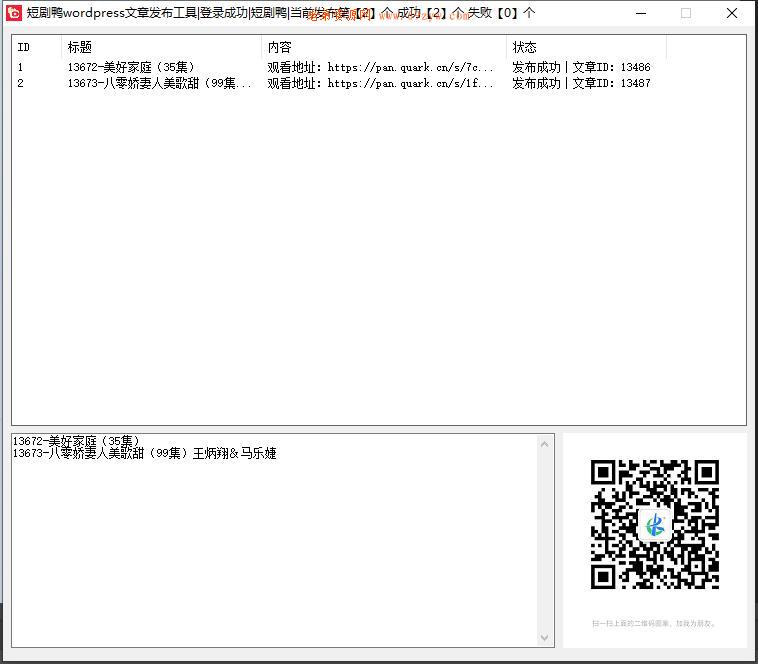Sort list by the ID column header
The width and height of the screenshot is (758, 664).
click(x=36, y=47)
